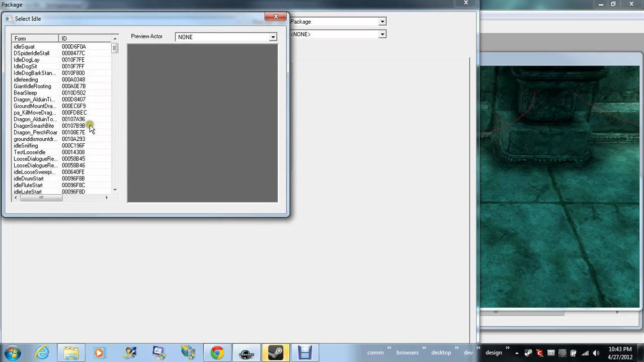Open the <NONE> dropdown in Package window
This screenshot has width=644, height=362.
point(382,34)
